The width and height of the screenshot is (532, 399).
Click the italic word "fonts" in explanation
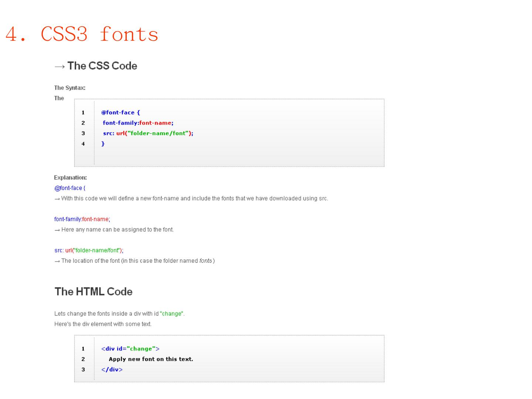tap(205, 261)
